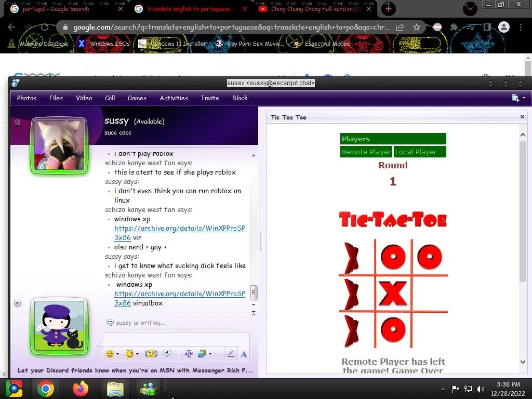Open Chrome three-dot menu
Image resolution: width=532 pixels, height=399 pixels.
pos(521,27)
